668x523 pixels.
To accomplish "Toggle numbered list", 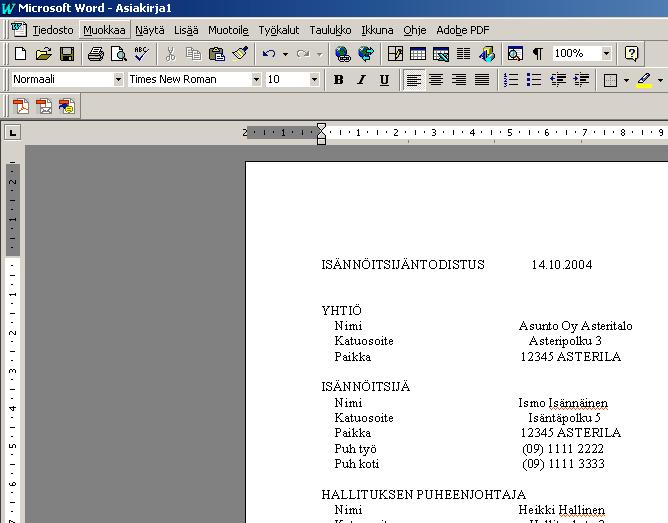I will (511, 80).
